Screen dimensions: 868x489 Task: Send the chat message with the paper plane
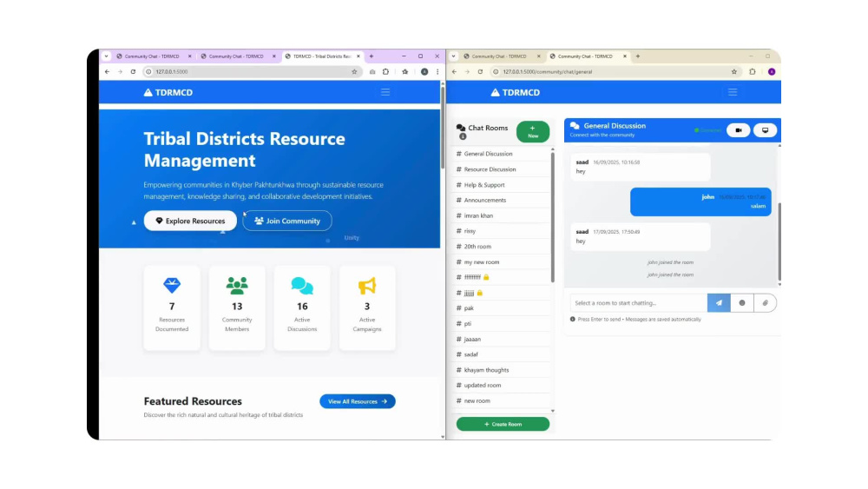coord(719,303)
